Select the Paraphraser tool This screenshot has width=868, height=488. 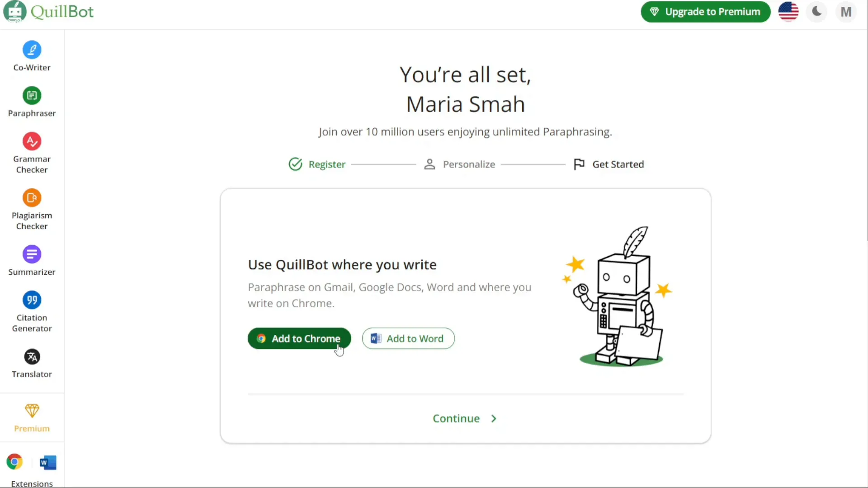pyautogui.click(x=32, y=102)
